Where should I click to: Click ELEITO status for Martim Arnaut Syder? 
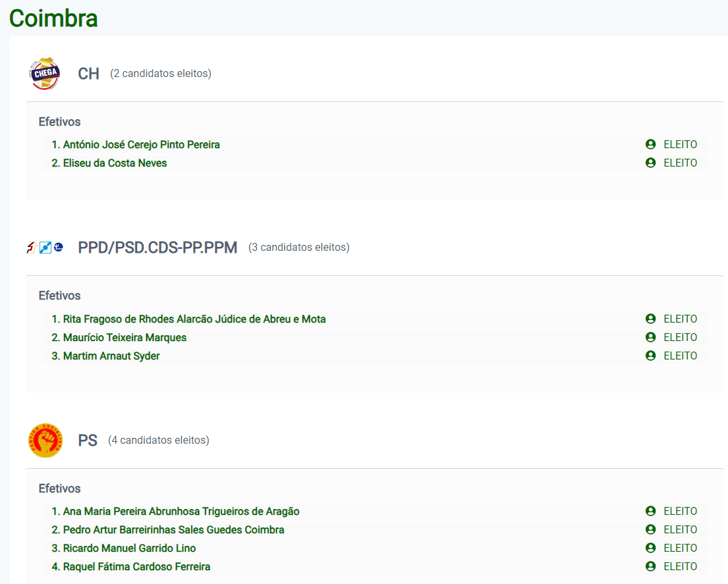click(680, 356)
